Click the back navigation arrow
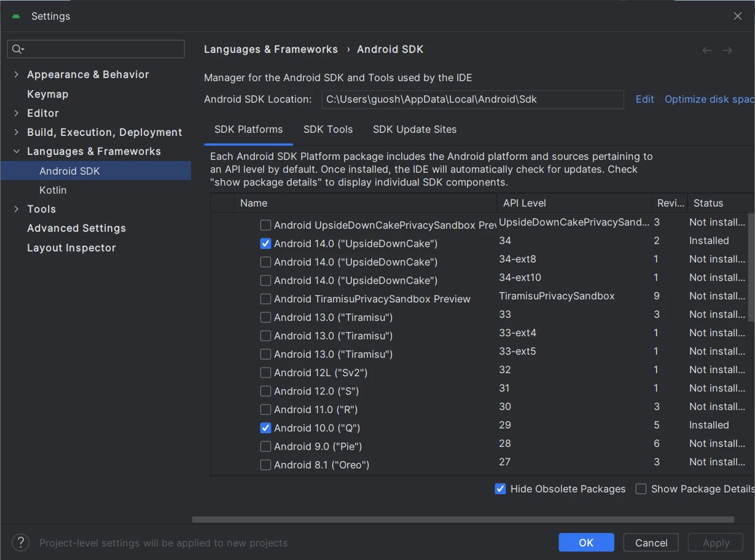This screenshot has width=755, height=560. point(707,50)
